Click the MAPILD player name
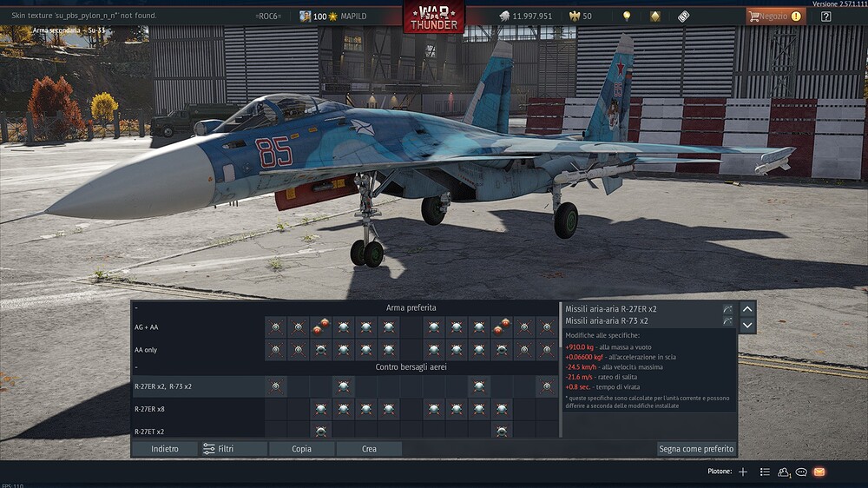 pyautogui.click(x=354, y=16)
